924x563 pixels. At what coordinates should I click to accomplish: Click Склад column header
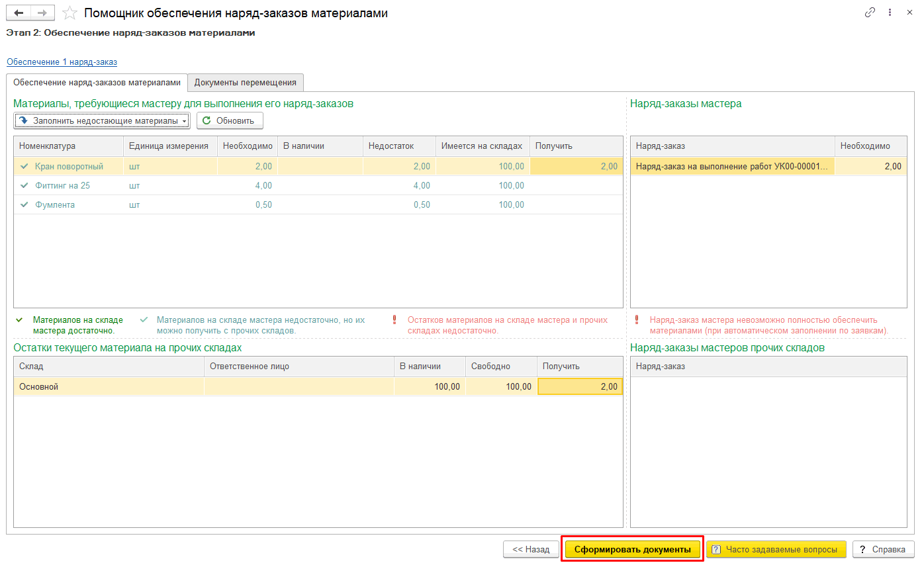click(109, 366)
